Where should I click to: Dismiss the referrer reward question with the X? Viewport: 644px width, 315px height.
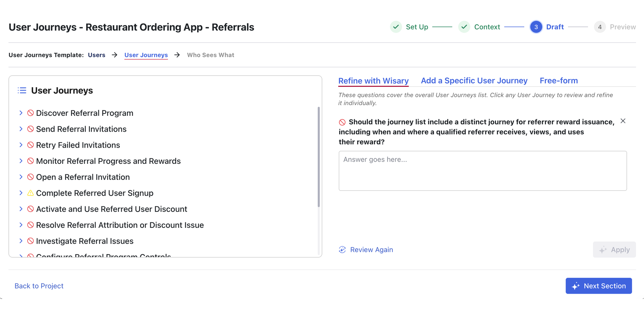[x=623, y=121]
